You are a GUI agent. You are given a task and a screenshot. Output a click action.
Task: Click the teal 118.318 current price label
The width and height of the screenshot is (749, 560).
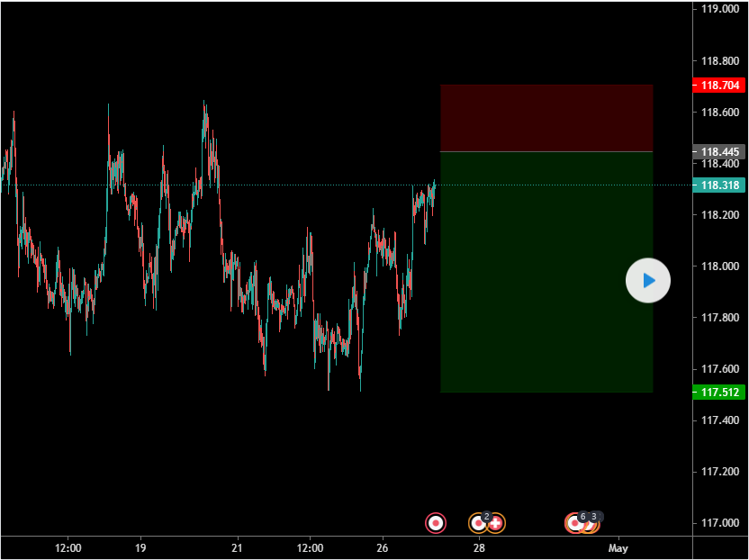pyautogui.click(x=719, y=185)
